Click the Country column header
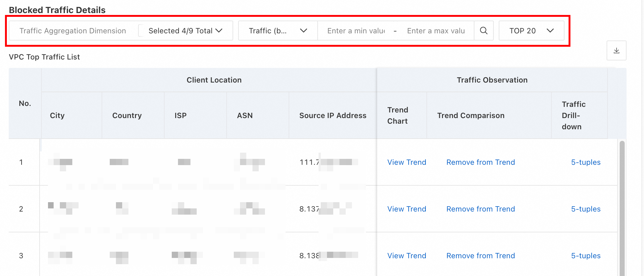Image resolution: width=644 pixels, height=276 pixels. click(127, 116)
